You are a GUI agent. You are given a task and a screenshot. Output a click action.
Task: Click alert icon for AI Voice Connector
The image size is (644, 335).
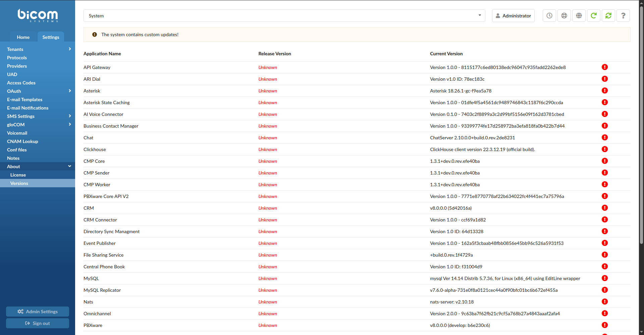(x=605, y=114)
